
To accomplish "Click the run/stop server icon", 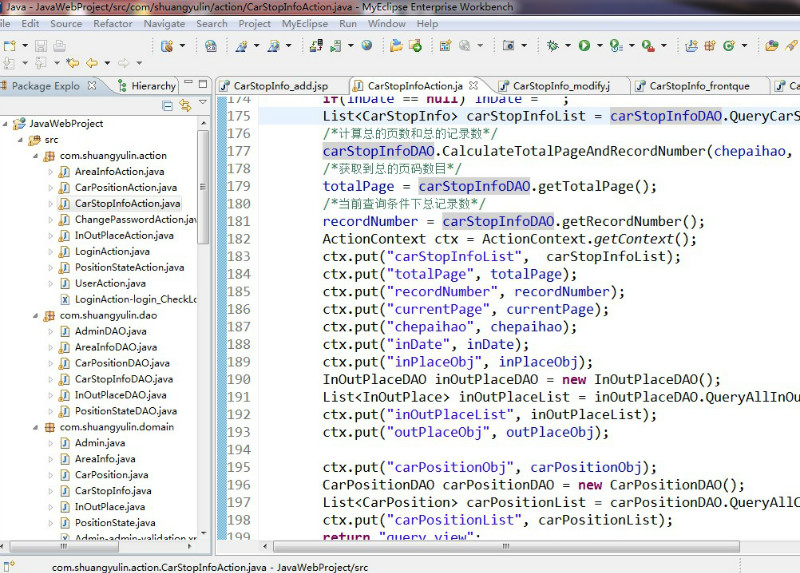I will (x=336, y=46).
